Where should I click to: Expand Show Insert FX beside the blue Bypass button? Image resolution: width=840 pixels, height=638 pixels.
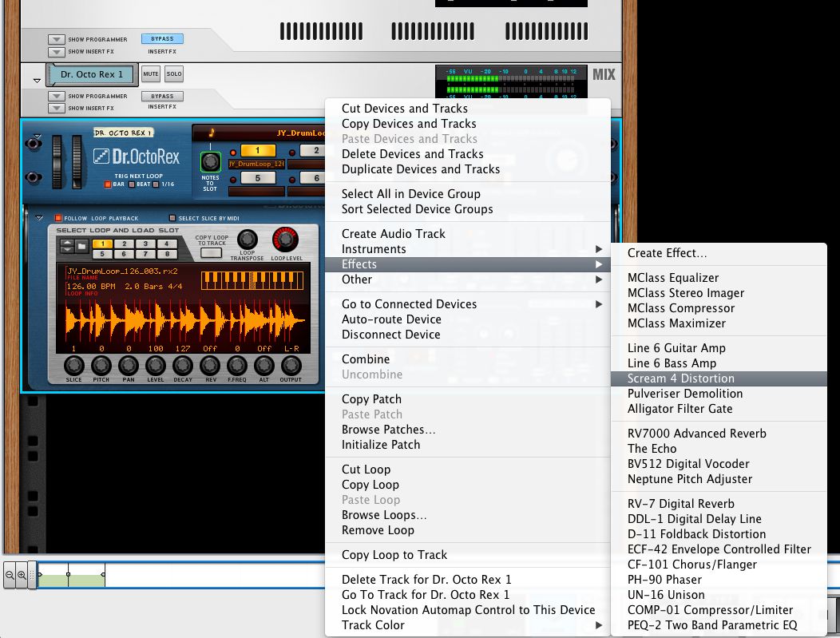point(56,52)
